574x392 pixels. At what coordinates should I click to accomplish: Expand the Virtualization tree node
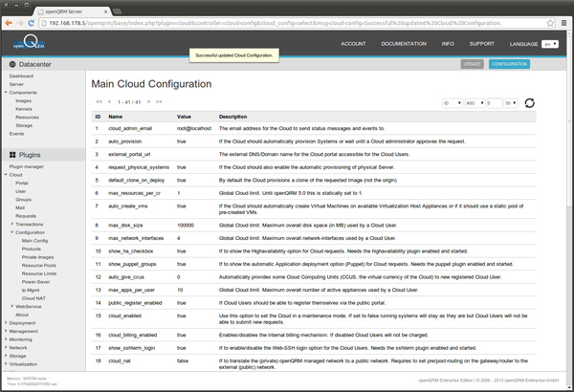click(x=6, y=364)
